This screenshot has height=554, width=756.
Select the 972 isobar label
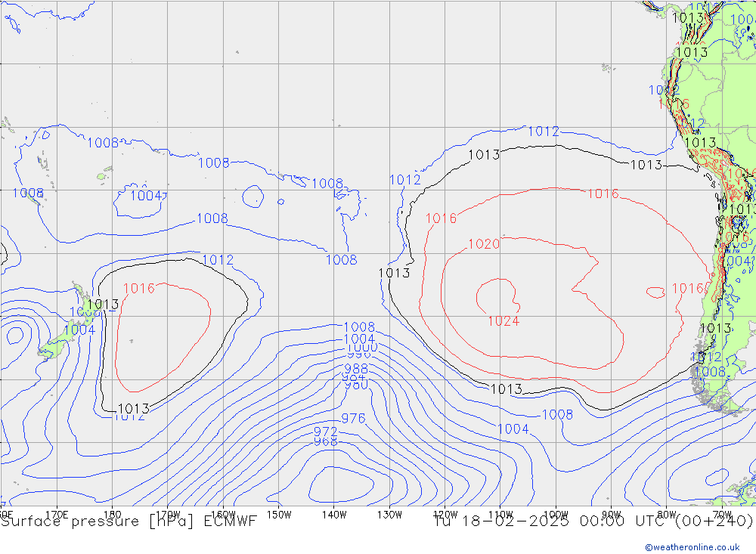[x=326, y=431]
